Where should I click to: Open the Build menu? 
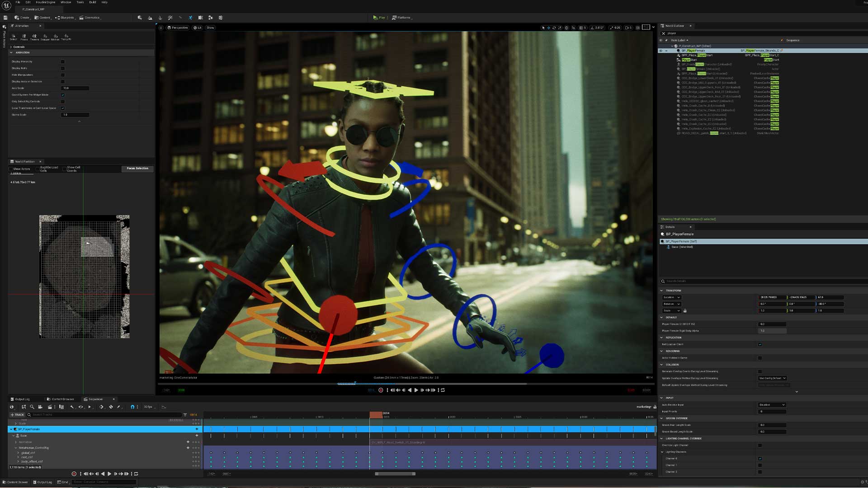click(93, 2)
